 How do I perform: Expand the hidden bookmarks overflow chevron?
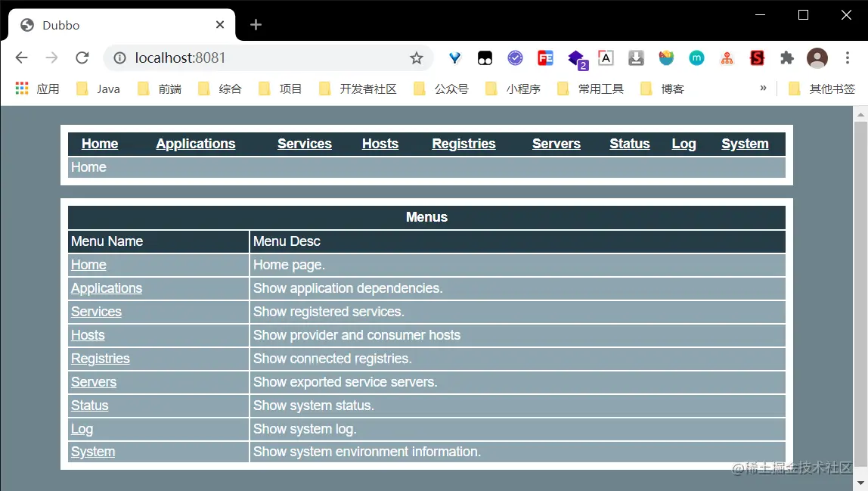click(x=763, y=88)
